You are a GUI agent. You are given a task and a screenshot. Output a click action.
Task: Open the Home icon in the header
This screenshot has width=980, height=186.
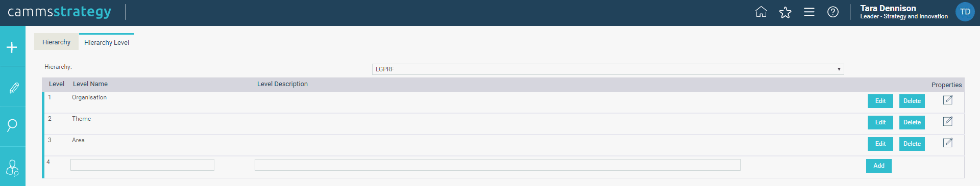pos(761,12)
